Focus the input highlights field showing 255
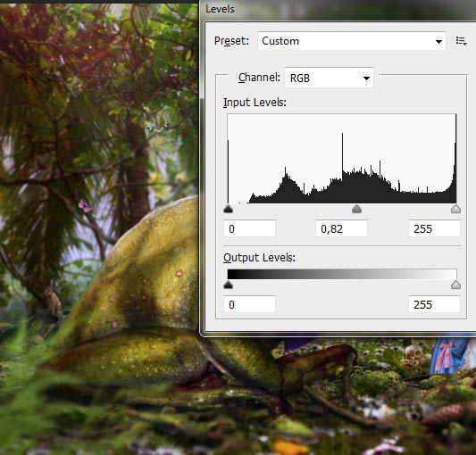 click(x=434, y=228)
